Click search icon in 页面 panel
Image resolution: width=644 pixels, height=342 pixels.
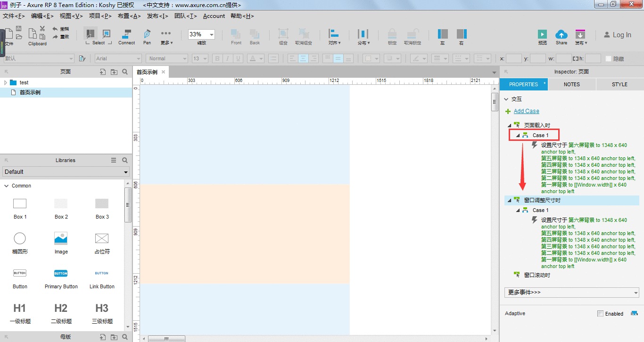pyautogui.click(x=125, y=72)
